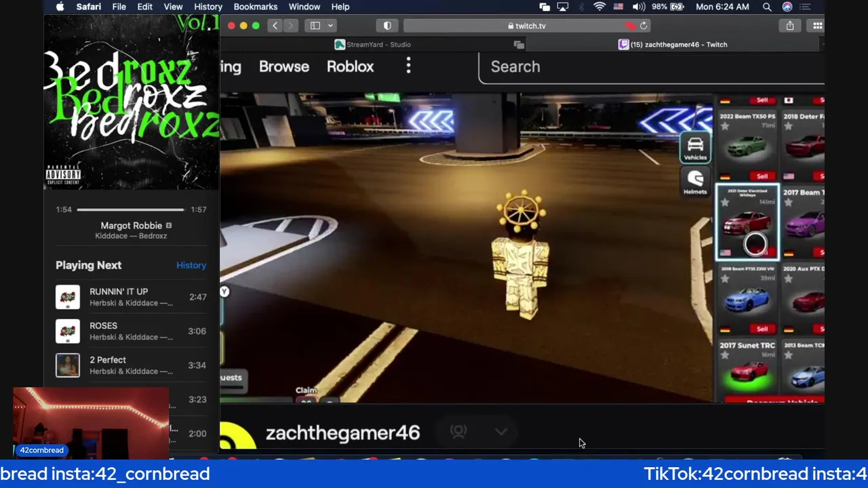
Task: Open the date and time clock
Action: tap(722, 7)
